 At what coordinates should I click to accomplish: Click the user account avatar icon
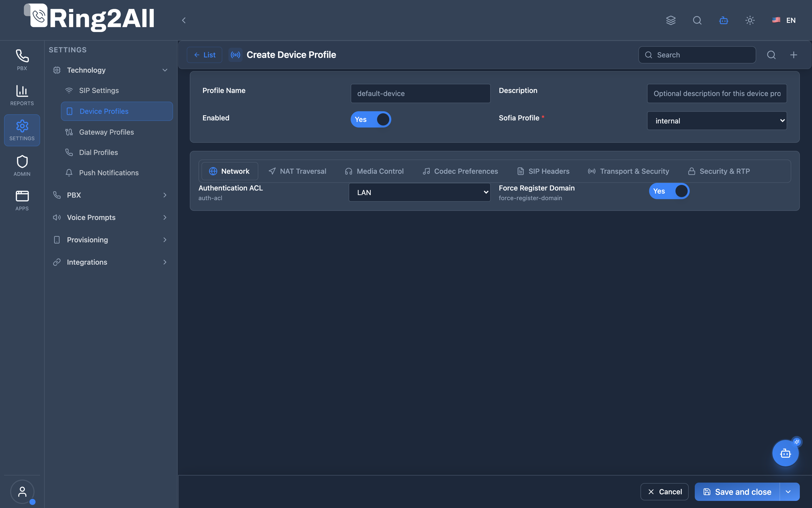pos(22,492)
